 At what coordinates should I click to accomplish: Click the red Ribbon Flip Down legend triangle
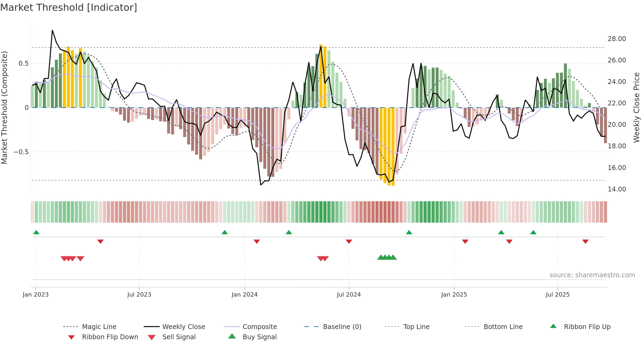(x=71, y=337)
